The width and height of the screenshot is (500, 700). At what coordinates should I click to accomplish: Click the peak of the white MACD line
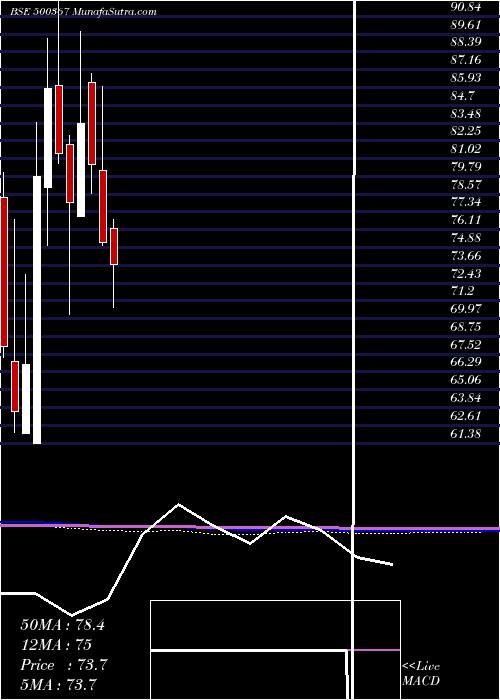(x=179, y=504)
